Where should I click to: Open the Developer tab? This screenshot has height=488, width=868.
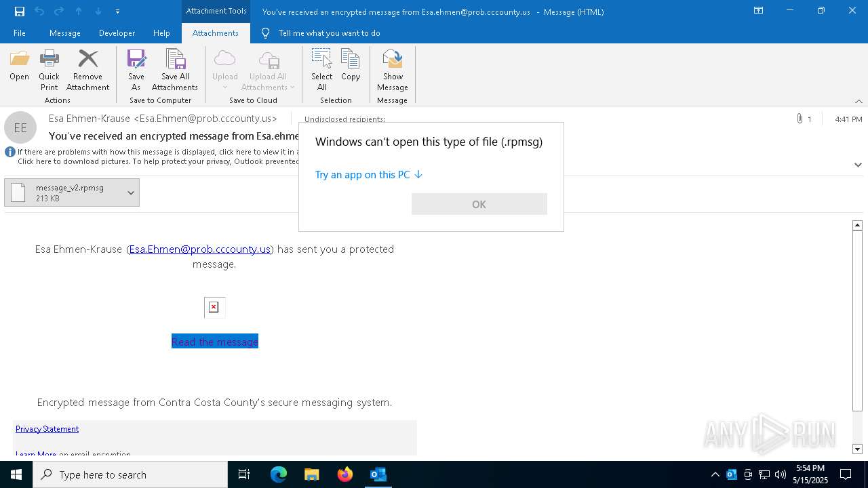(117, 33)
